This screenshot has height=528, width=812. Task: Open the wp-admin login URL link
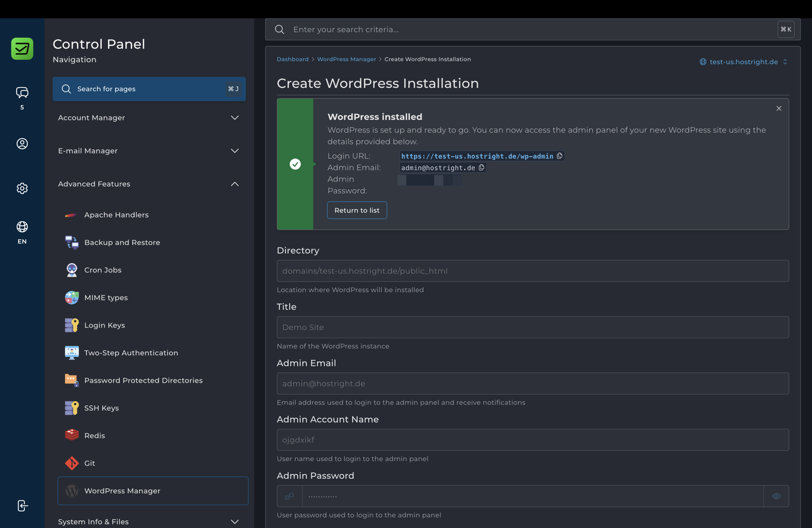(477, 156)
